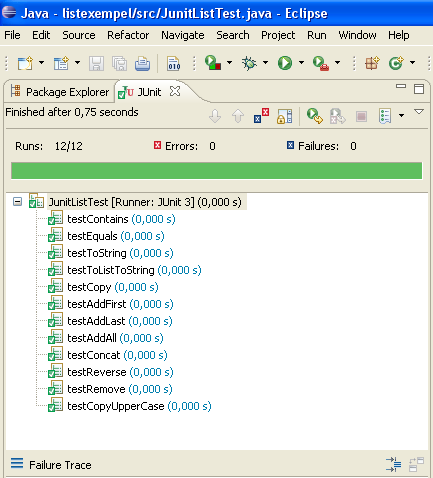Open dropdown beside New Java Project icon

click(77, 62)
